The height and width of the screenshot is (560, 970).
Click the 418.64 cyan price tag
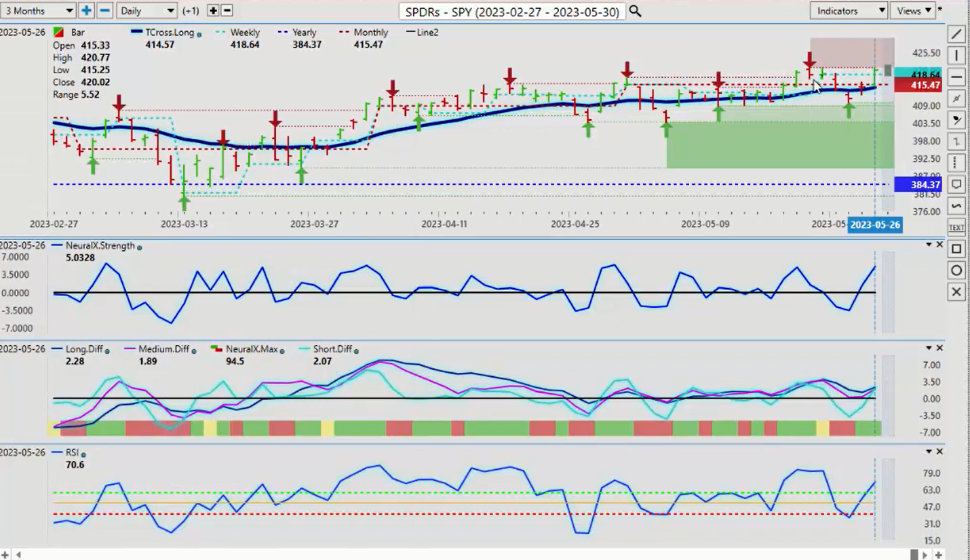click(x=918, y=73)
